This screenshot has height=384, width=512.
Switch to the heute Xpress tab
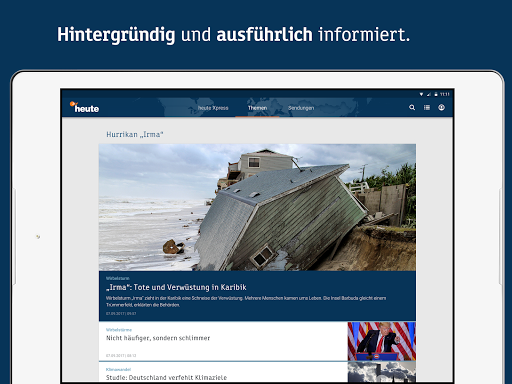[213, 108]
